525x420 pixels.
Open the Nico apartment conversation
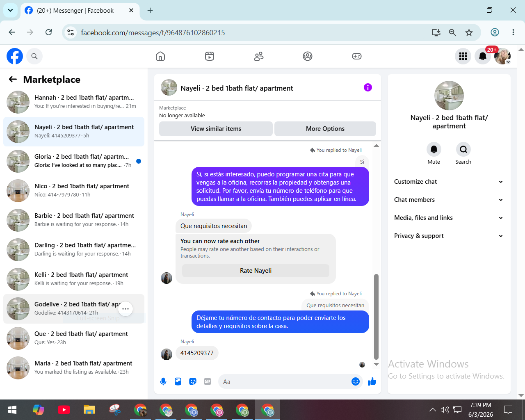74,191
